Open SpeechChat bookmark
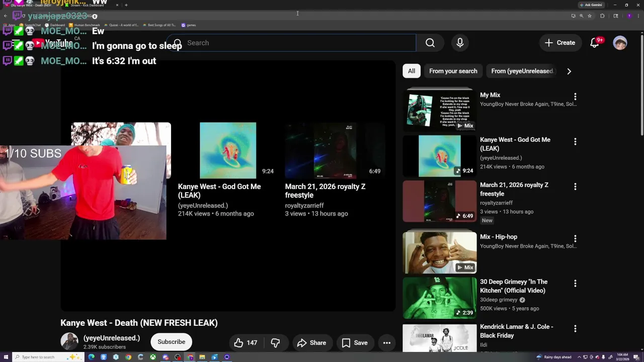 [30, 25]
